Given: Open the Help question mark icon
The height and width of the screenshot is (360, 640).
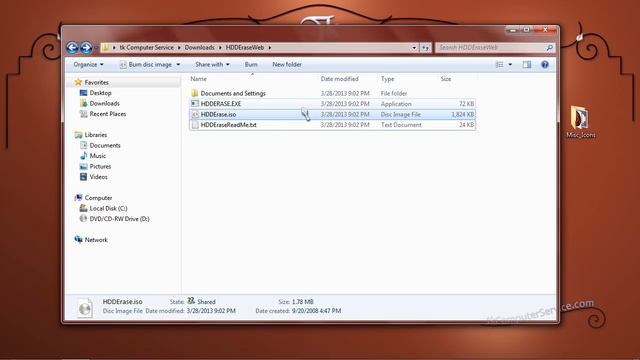Looking at the screenshot, I should pyautogui.click(x=545, y=64).
